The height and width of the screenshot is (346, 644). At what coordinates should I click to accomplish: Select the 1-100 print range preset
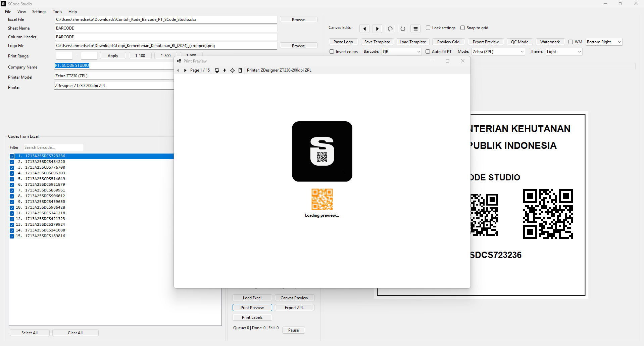[140, 56]
